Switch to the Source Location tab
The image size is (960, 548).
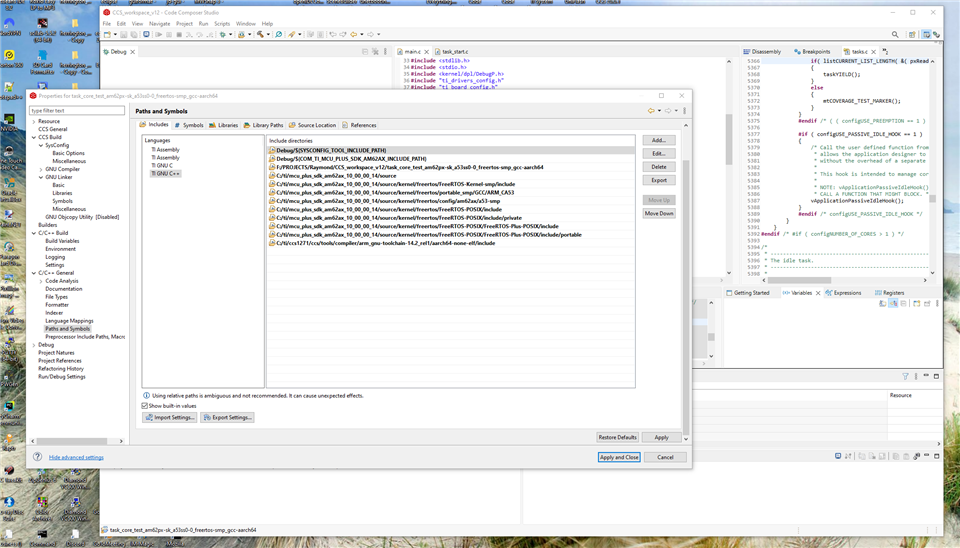coord(312,125)
